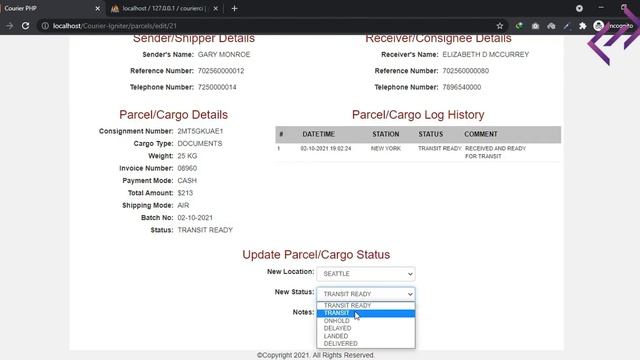Choose DELAYED from the status list
Image resolution: width=640 pixels, height=360 pixels.
366,328
